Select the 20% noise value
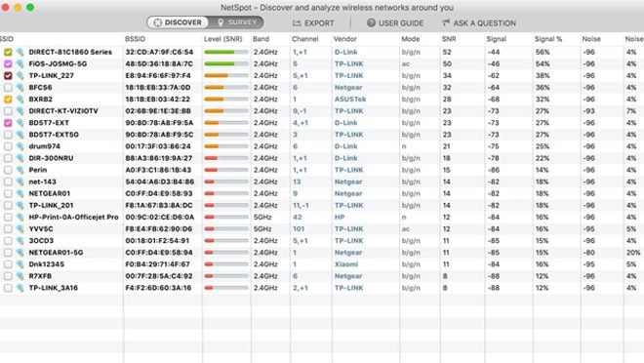Screen dimensions: 644x363 (x=633, y=253)
